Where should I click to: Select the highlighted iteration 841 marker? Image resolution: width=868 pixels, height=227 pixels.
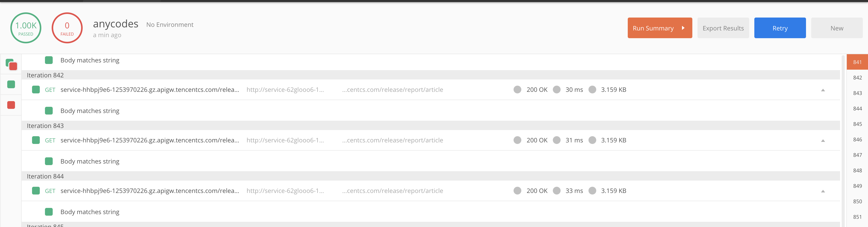click(x=857, y=62)
